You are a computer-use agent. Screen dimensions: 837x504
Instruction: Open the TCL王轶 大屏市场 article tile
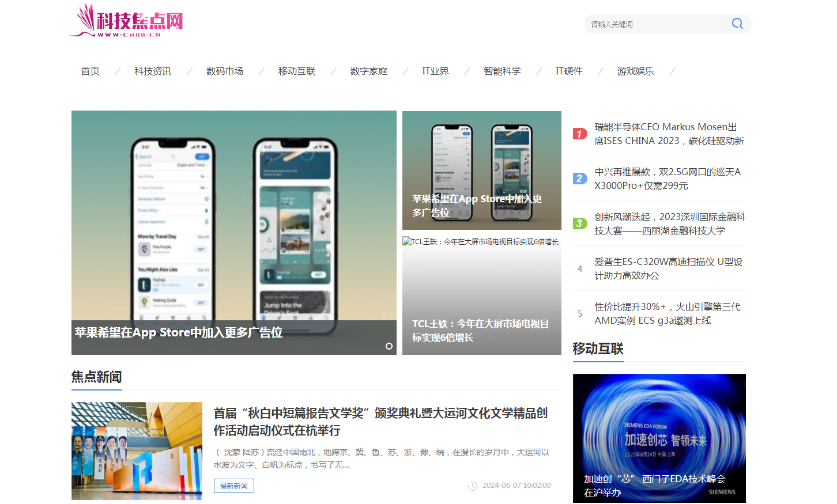click(x=482, y=295)
